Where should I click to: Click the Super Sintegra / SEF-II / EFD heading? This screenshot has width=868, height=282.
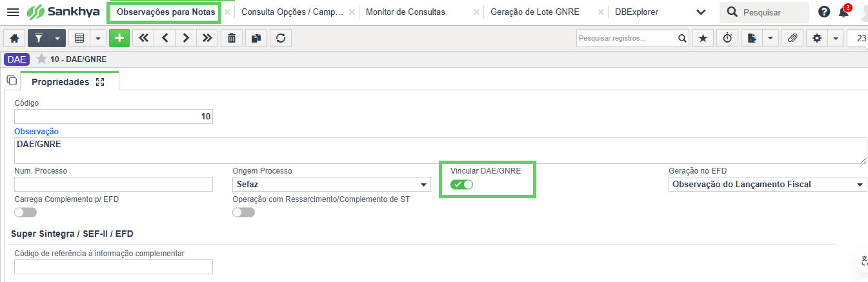point(72,234)
